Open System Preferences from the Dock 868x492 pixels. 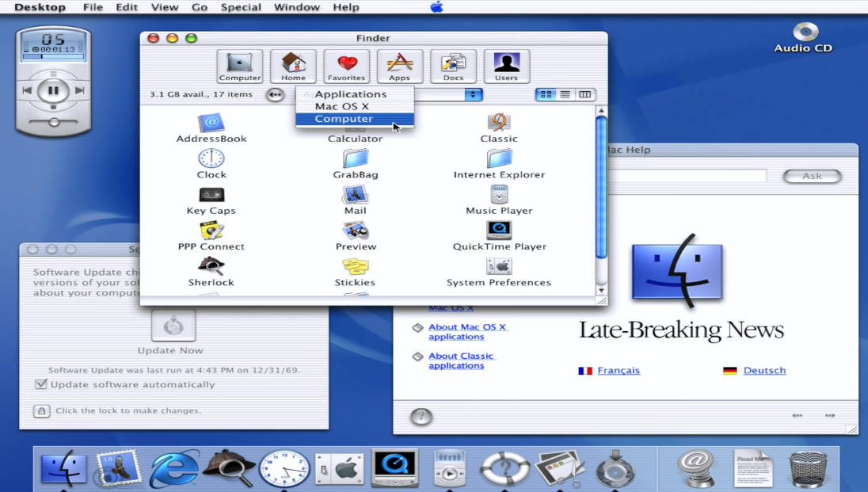[x=339, y=469]
